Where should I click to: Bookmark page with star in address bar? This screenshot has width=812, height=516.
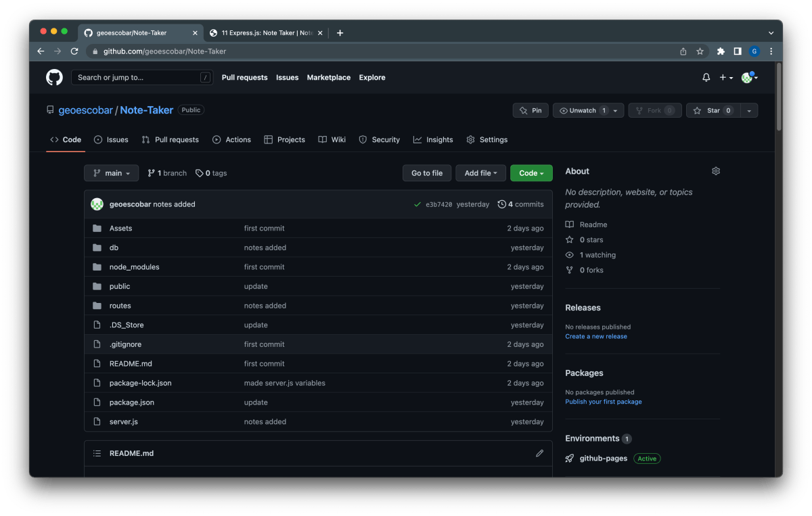point(700,51)
